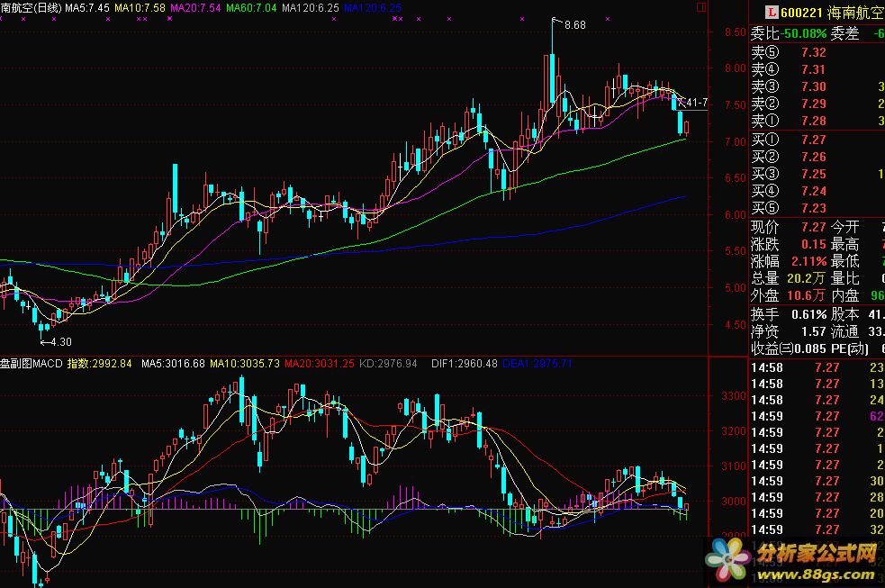
Task: Select the 卖② price 7.29
Action: 814,104
